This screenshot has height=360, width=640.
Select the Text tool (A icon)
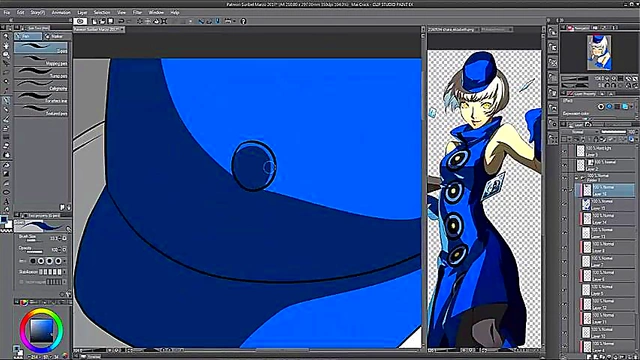click(6, 201)
